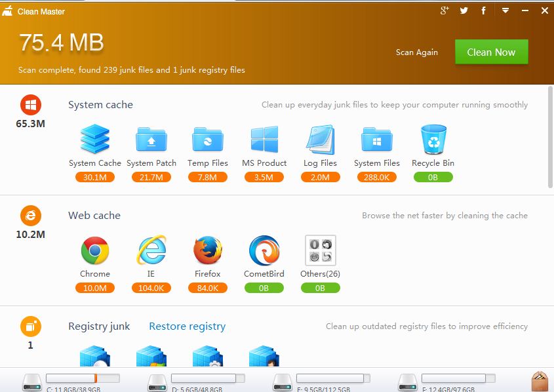
Task: Click the E: drive usage bar
Action: tap(333, 378)
